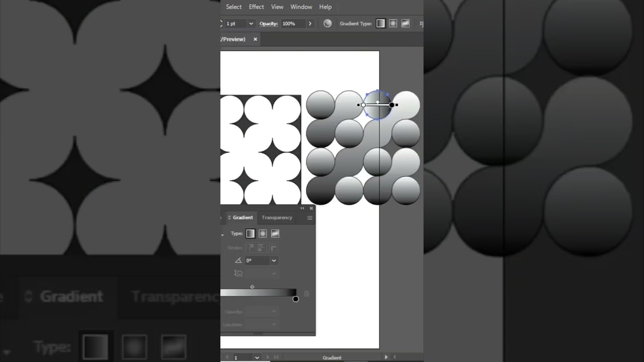Click stroke gradient within-stroke icon
644x362 pixels.
(x=250, y=248)
